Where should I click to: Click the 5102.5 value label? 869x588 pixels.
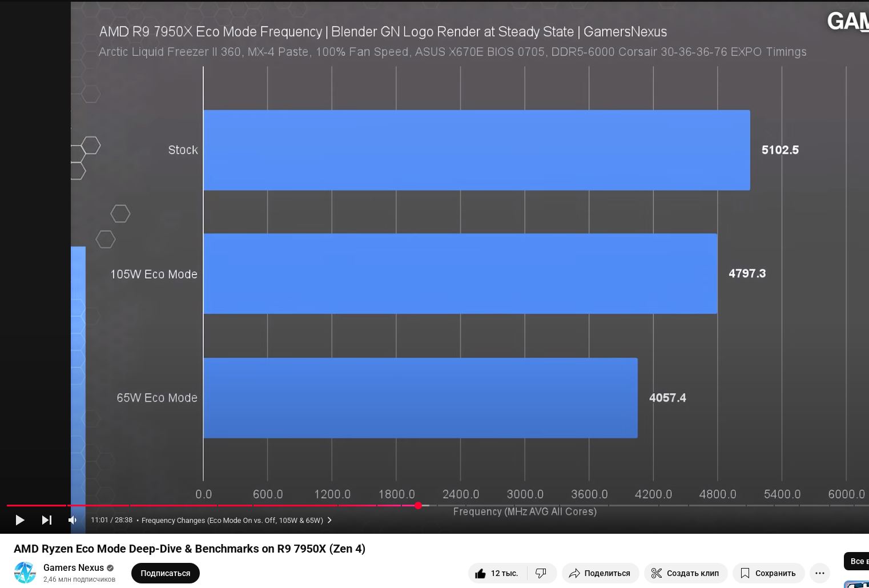[x=780, y=150]
